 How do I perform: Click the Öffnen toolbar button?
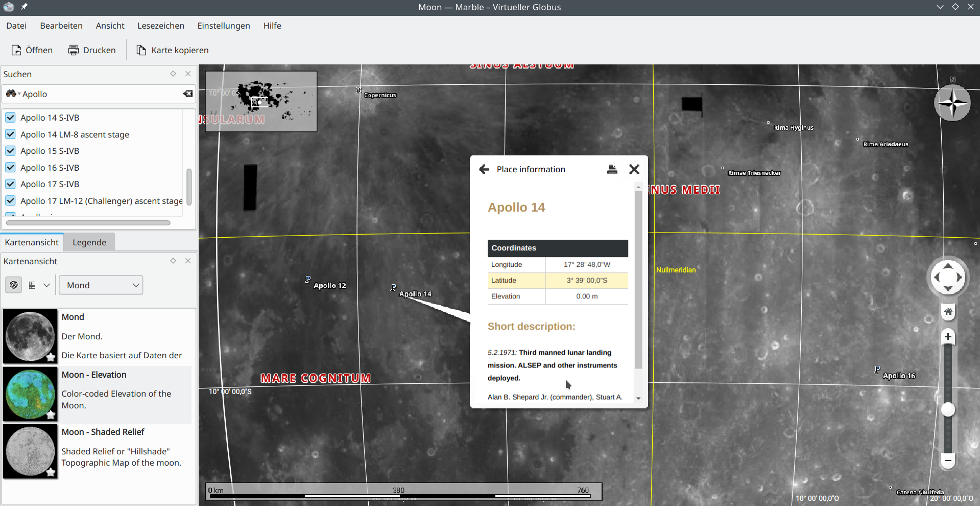32,50
